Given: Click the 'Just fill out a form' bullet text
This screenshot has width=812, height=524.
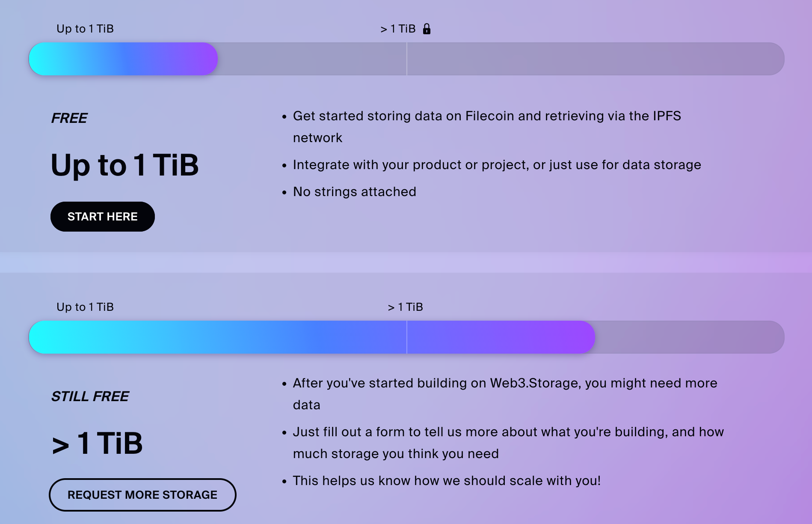Looking at the screenshot, I should 508,432.
